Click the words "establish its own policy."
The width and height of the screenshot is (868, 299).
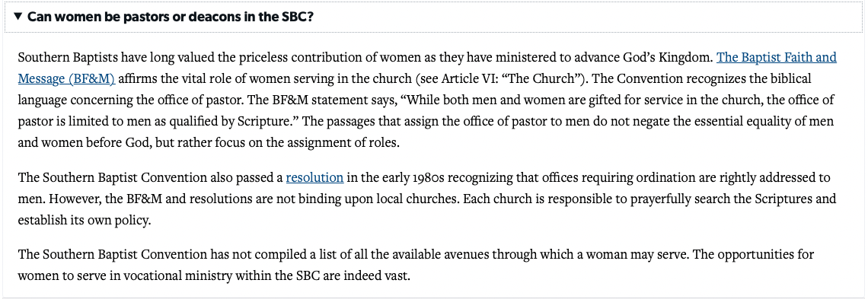[85, 221]
